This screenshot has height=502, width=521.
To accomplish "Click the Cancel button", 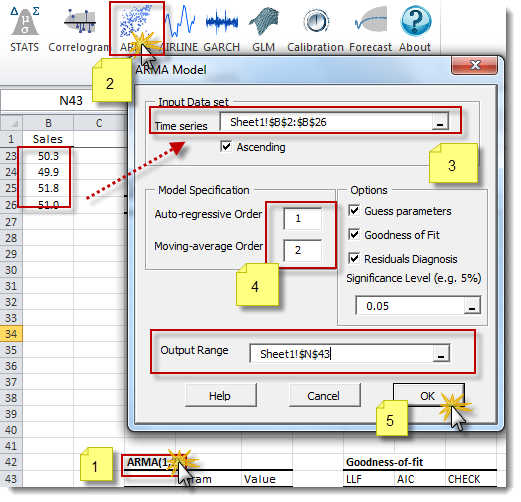I will (324, 396).
